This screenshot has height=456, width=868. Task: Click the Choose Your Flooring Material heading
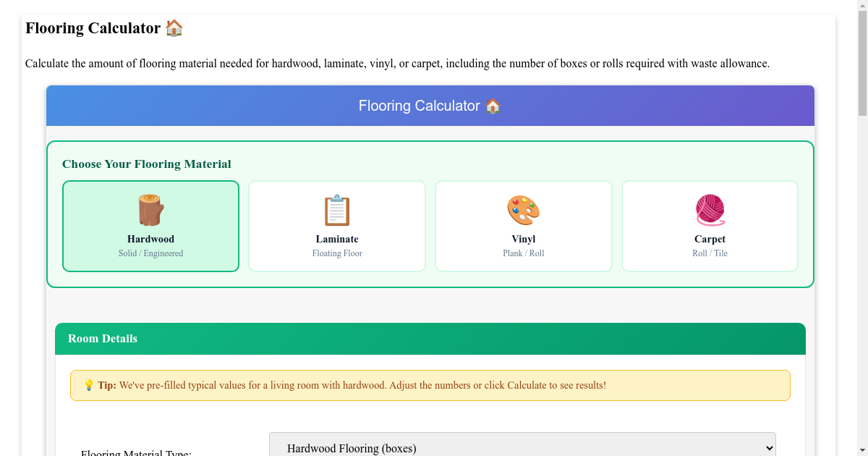point(148,164)
